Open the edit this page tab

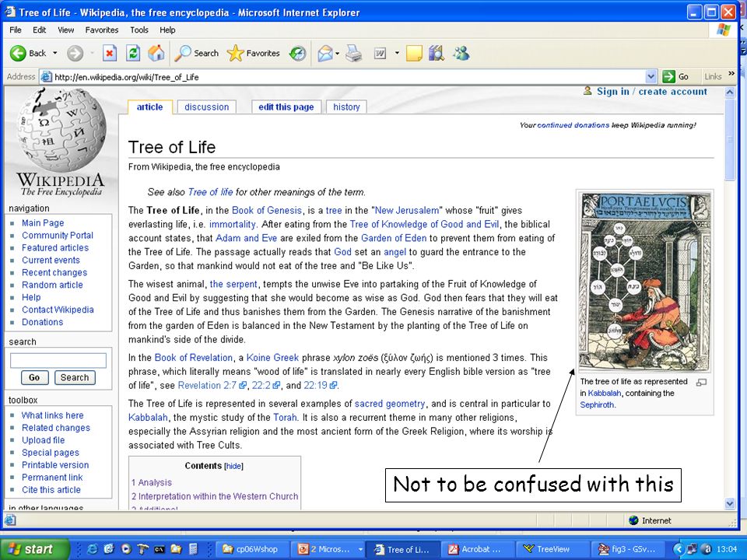tap(286, 107)
